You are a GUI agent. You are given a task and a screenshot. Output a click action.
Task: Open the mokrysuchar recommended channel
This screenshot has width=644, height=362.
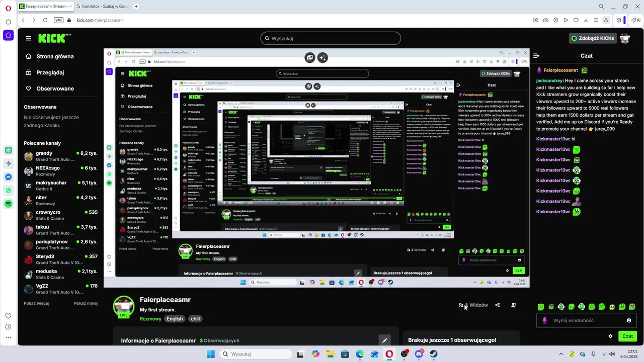click(x=61, y=186)
